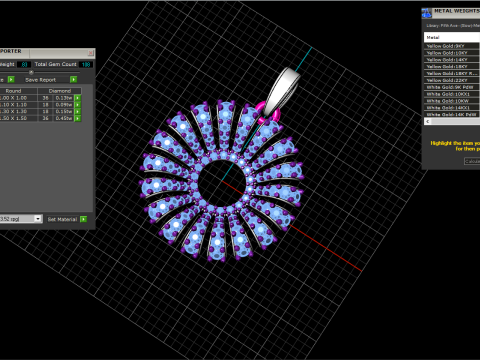
Task: Click the Diamond column header
Action: coord(60,91)
